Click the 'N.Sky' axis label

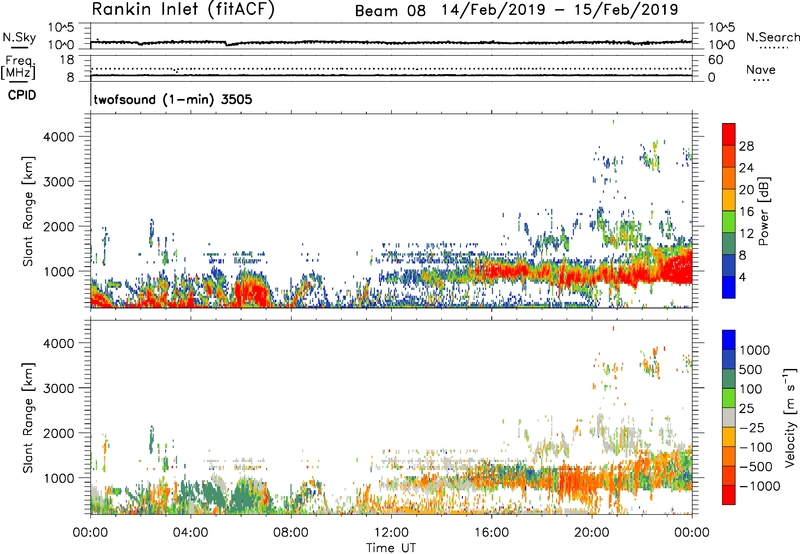[19, 37]
